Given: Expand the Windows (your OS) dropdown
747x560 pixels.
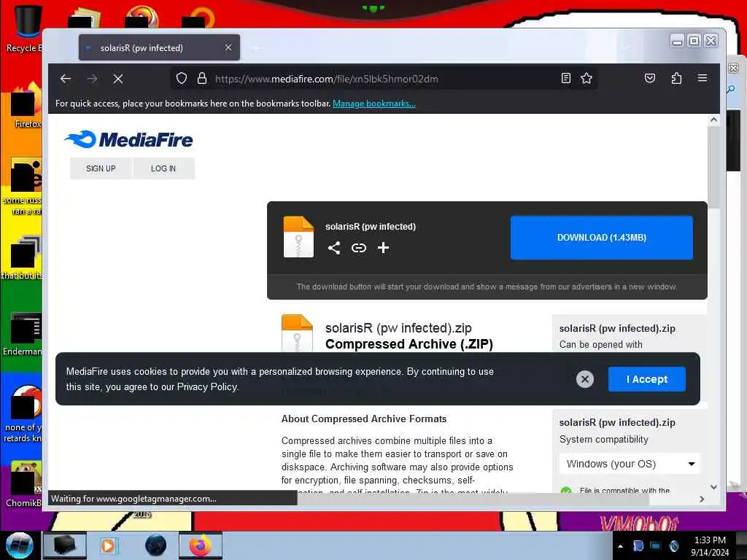Looking at the screenshot, I should click(630, 464).
